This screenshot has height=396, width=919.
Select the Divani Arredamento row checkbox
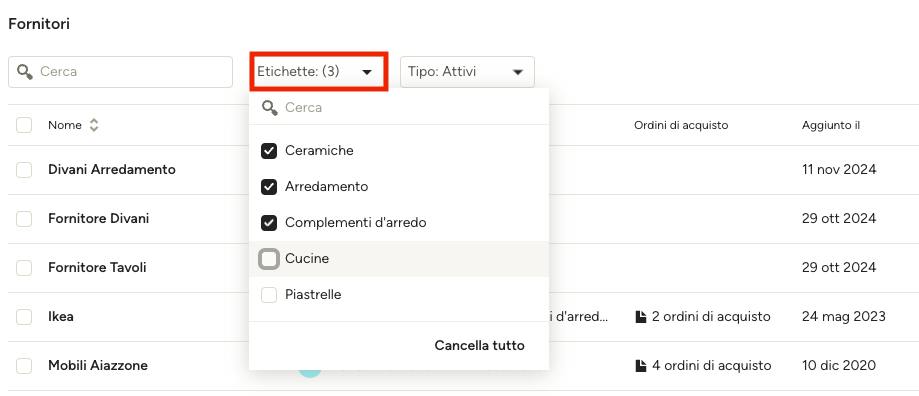point(24,170)
